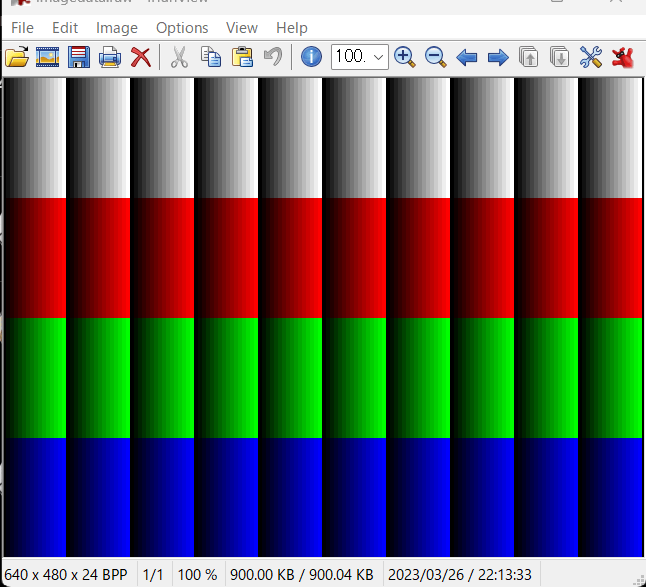This screenshot has width=646, height=587.
Task: Show image information with blue i icon
Action: [311, 57]
